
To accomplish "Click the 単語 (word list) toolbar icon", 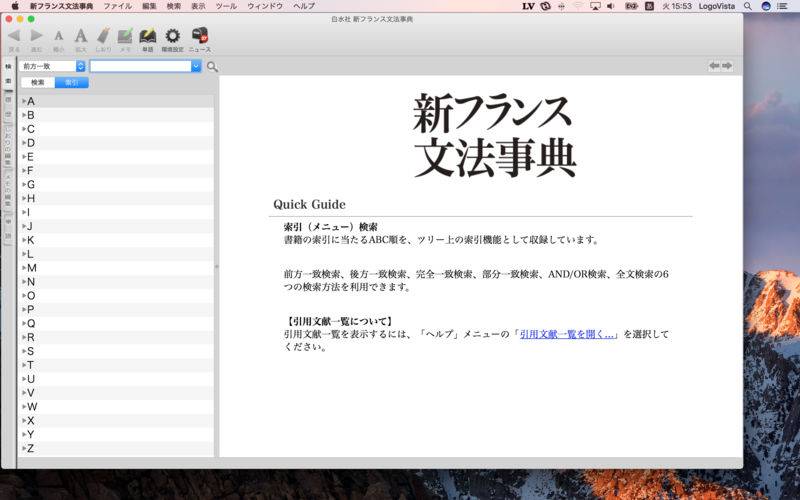I will 148,37.
